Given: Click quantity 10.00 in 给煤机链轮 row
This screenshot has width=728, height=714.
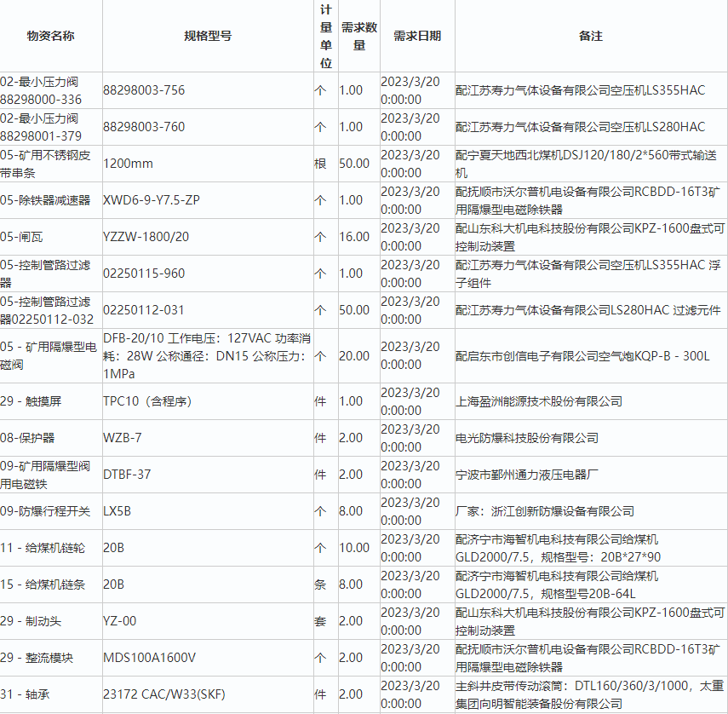Looking at the screenshot, I should point(359,548).
